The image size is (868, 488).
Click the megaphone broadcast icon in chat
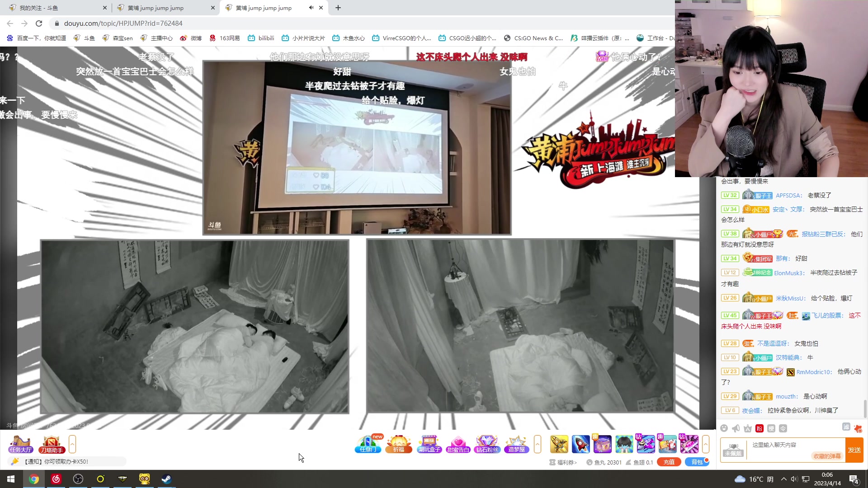pyautogui.click(x=736, y=428)
